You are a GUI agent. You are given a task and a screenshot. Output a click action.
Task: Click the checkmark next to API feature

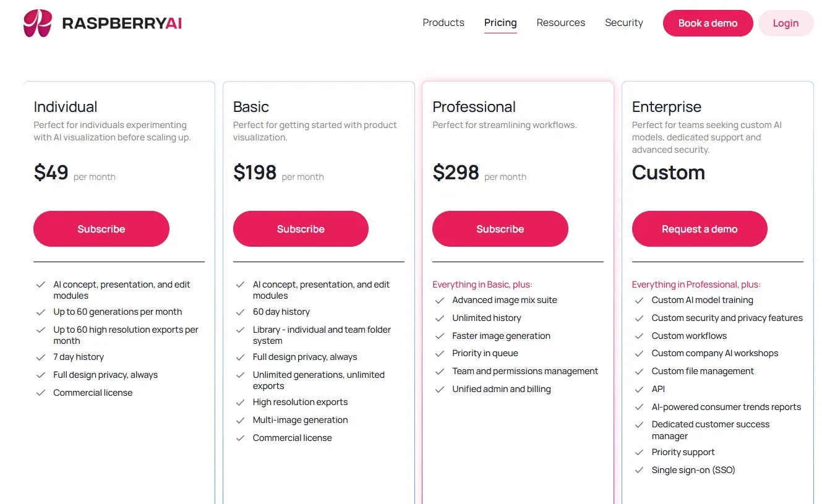(x=639, y=389)
